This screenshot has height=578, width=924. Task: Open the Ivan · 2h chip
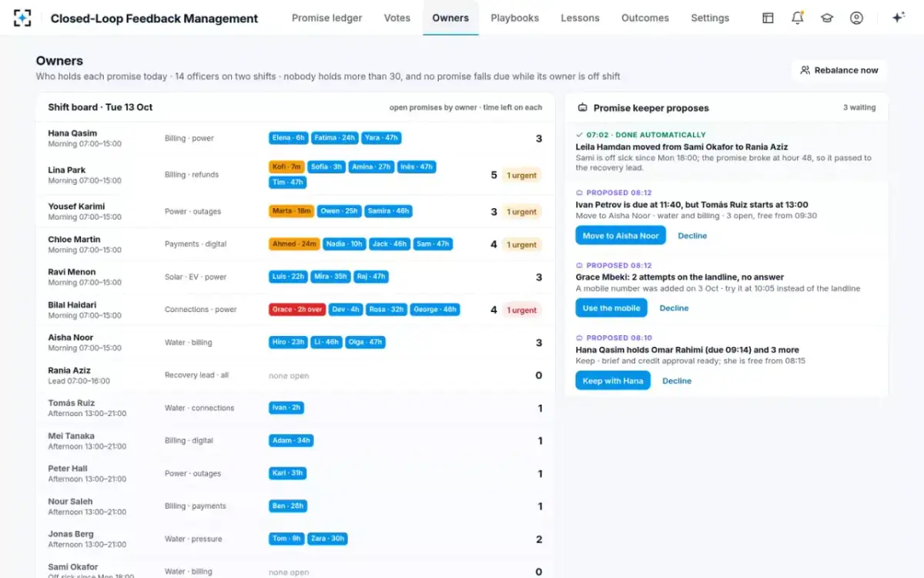click(x=286, y=408)
